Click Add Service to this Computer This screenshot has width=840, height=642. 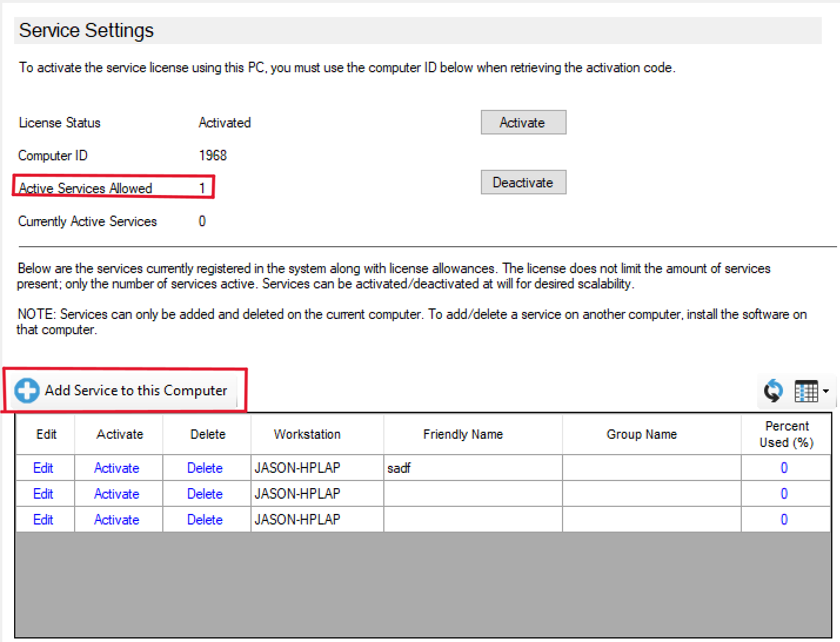coord(125,391)
